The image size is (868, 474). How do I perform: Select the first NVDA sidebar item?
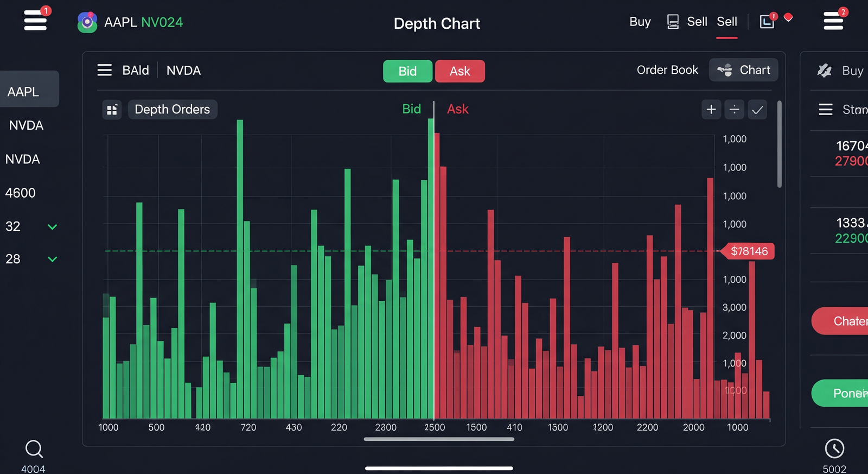(x=26, y=125)
